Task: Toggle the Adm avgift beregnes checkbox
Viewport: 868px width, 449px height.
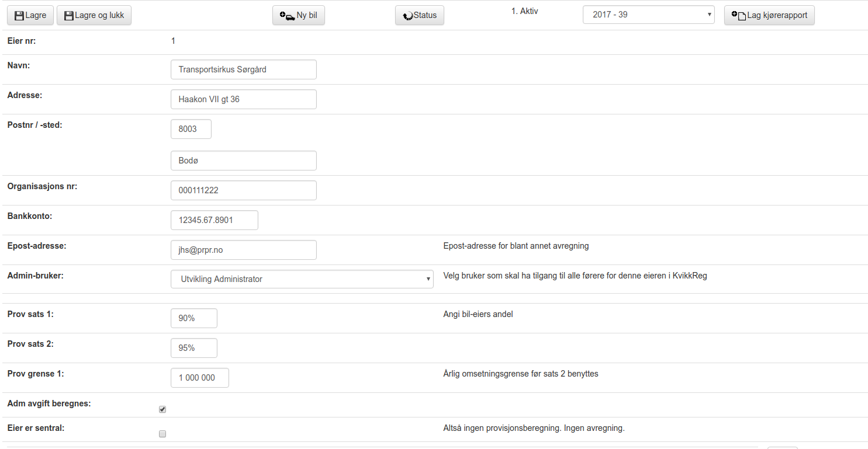Action: pos(162,409)
